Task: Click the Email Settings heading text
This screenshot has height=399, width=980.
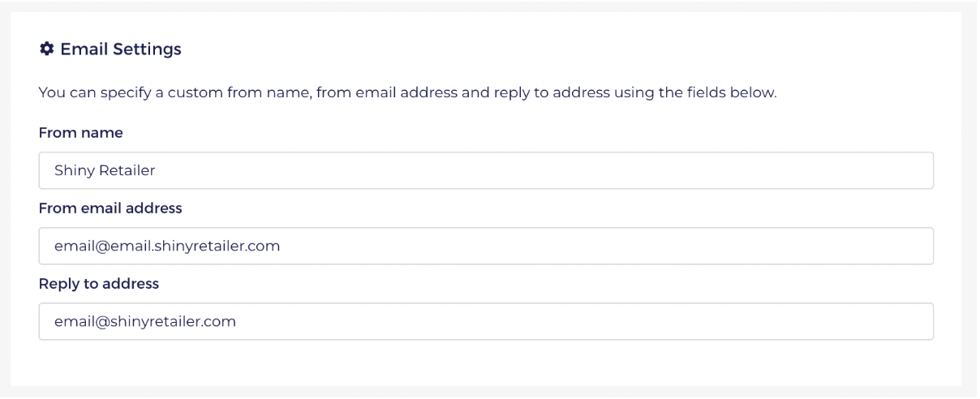Action: coord(120,50)
